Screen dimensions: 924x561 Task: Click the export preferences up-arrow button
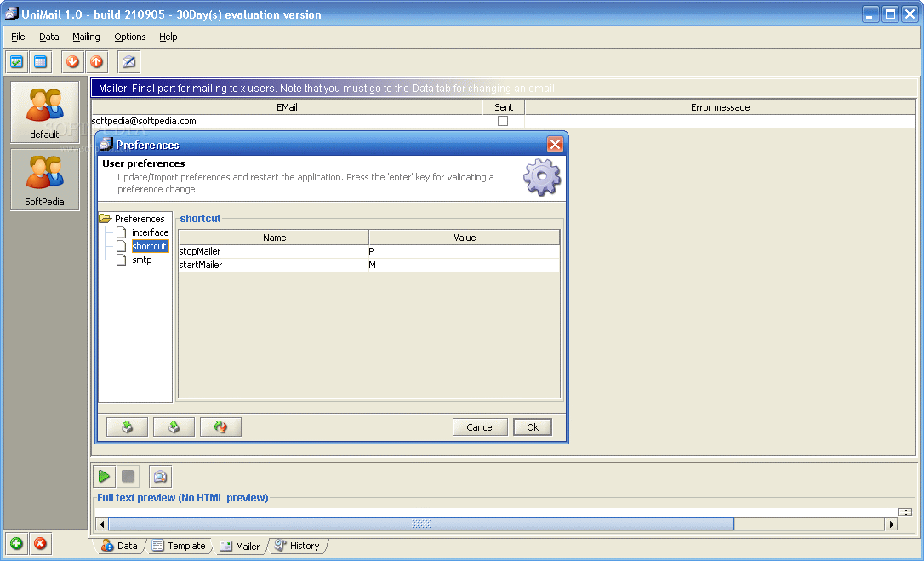coord(174,426)
